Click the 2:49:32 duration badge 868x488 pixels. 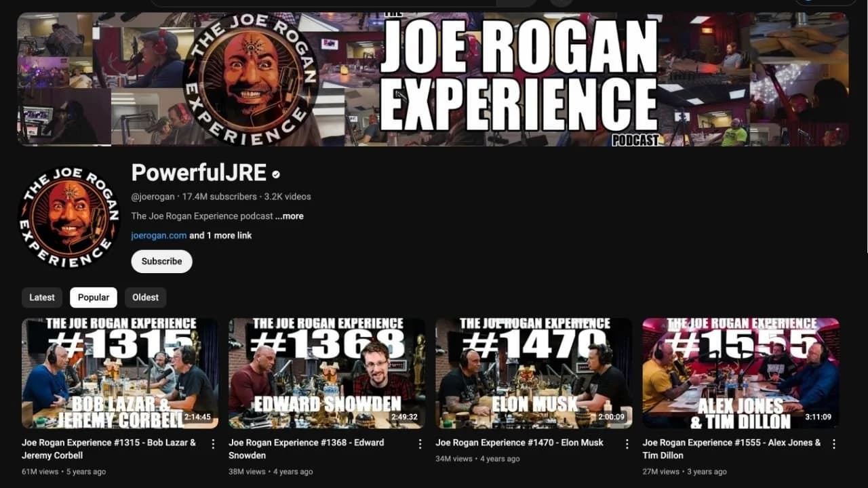404,417
